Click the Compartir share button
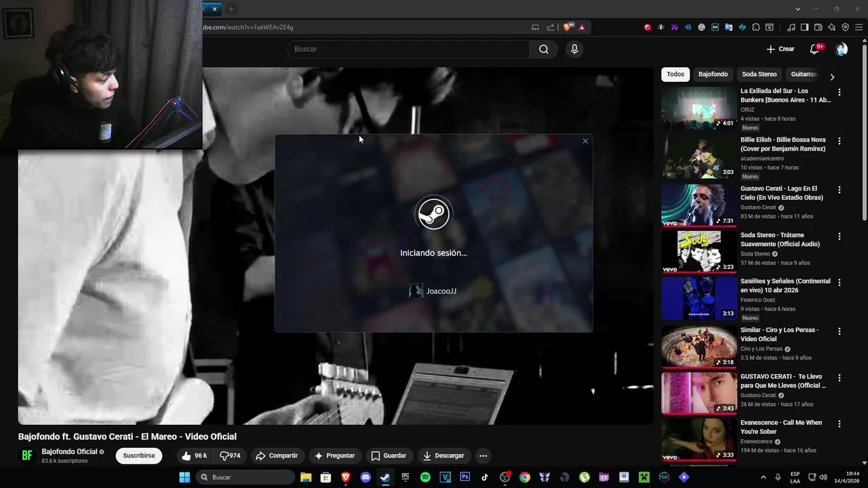Viewport: 868px width, 488px height. tap(277, 455)
